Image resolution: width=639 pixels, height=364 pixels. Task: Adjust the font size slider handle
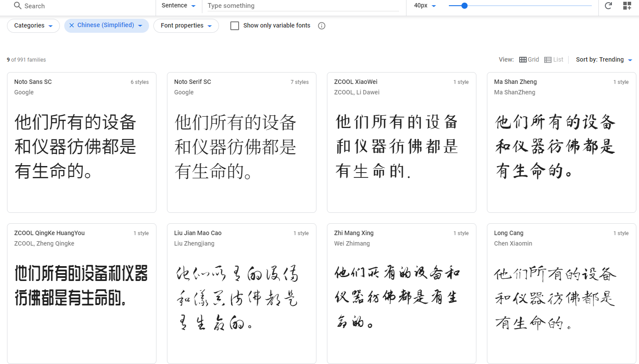465,6
